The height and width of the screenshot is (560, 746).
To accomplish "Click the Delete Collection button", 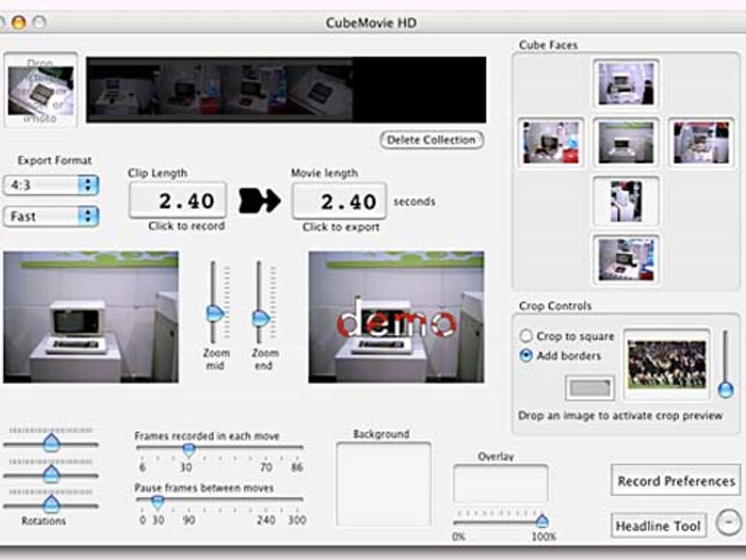I will [431, 140].
